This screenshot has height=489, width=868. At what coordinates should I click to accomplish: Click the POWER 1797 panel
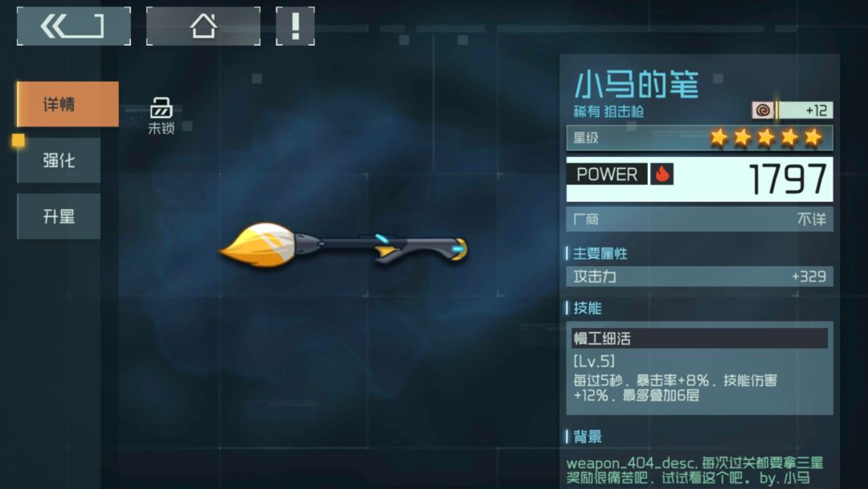(700, 179)
